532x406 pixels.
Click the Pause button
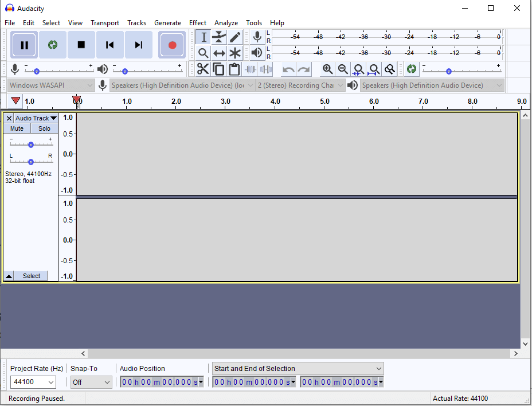[24, 45]
